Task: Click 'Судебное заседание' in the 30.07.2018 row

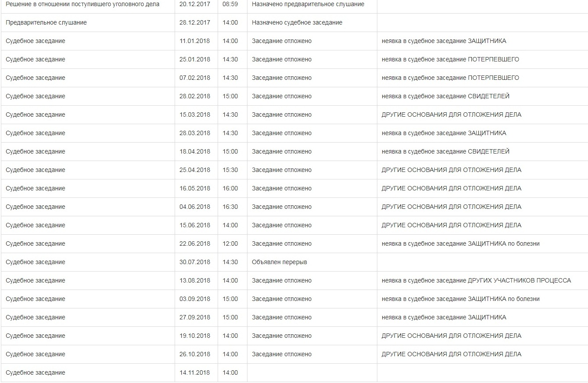Action: click(36, 262)
